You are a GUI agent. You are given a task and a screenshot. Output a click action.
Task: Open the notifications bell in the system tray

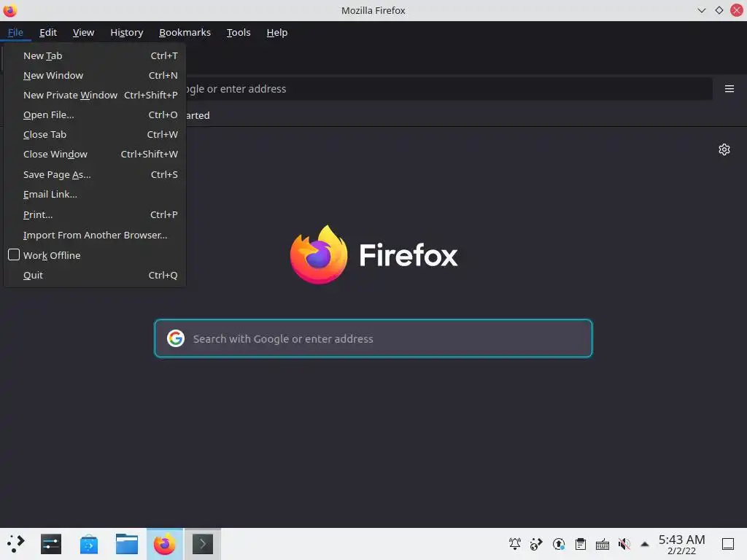pyautogui.click(x=514, y=544)
